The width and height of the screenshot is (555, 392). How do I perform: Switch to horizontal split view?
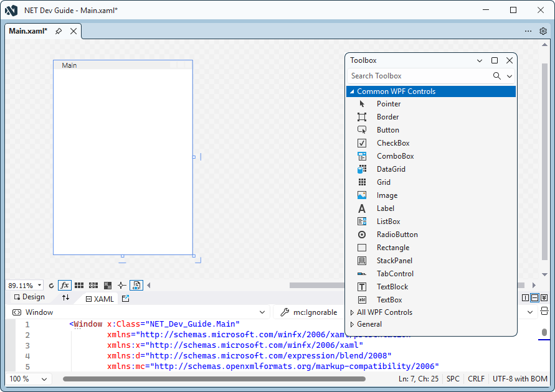coord(535,298)
